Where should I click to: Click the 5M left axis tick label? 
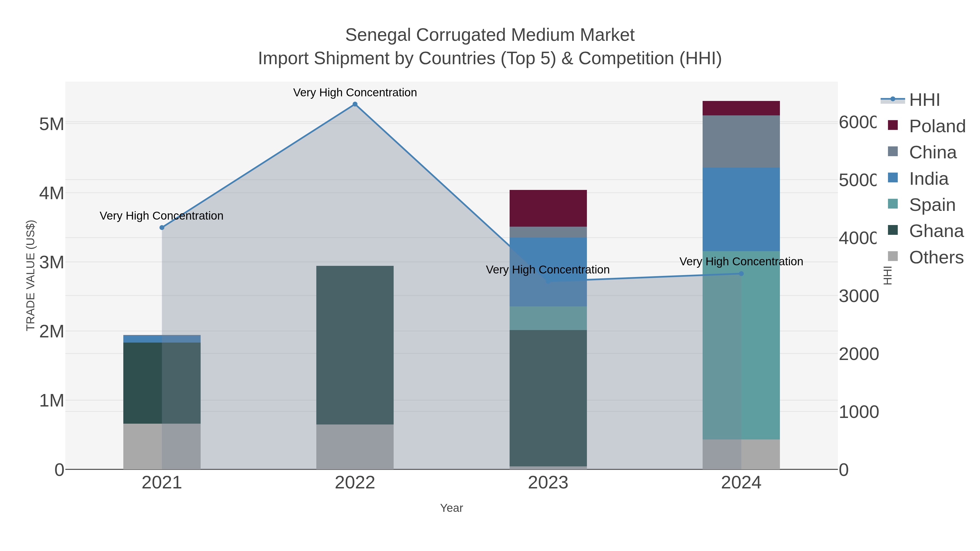pyautogui.click(x=52, y=124)
